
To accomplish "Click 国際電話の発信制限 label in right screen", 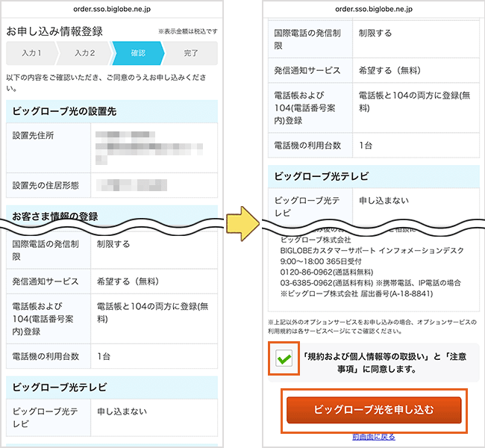I will (x=307, y=40).
